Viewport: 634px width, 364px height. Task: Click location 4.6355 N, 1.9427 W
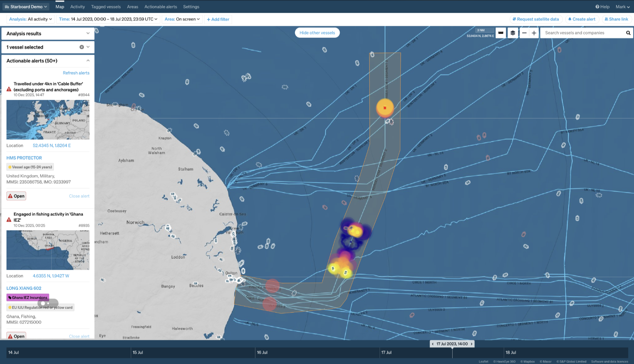(x=51, y=276)
